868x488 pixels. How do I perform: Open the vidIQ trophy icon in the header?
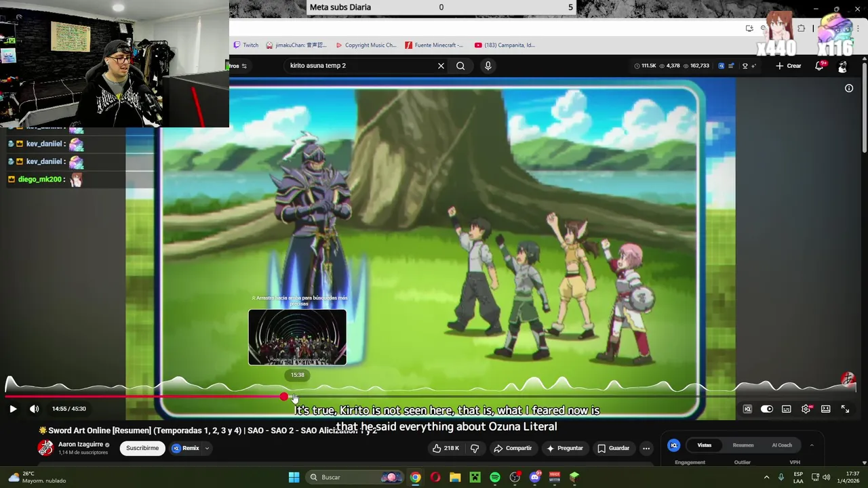(x=745, y=66)
